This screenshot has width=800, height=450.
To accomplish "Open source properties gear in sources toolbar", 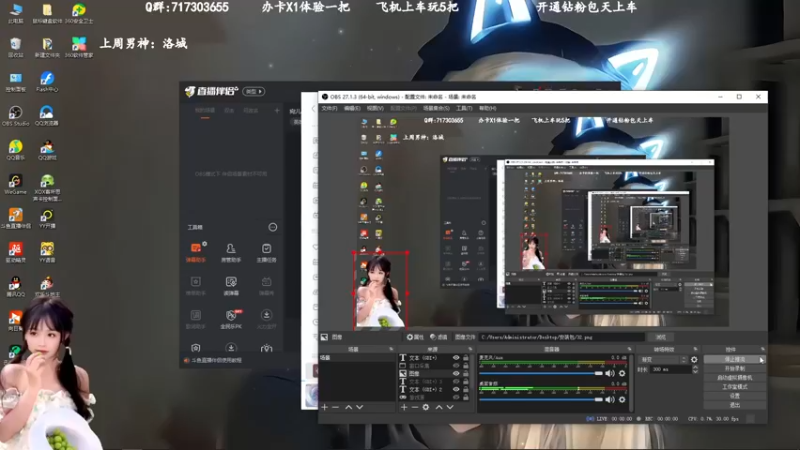I will click(426, 407).
